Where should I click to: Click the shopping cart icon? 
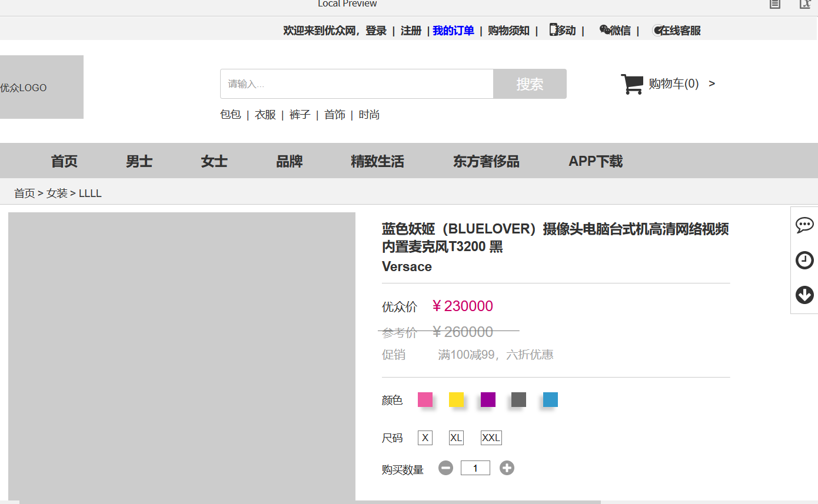[632, 84]
